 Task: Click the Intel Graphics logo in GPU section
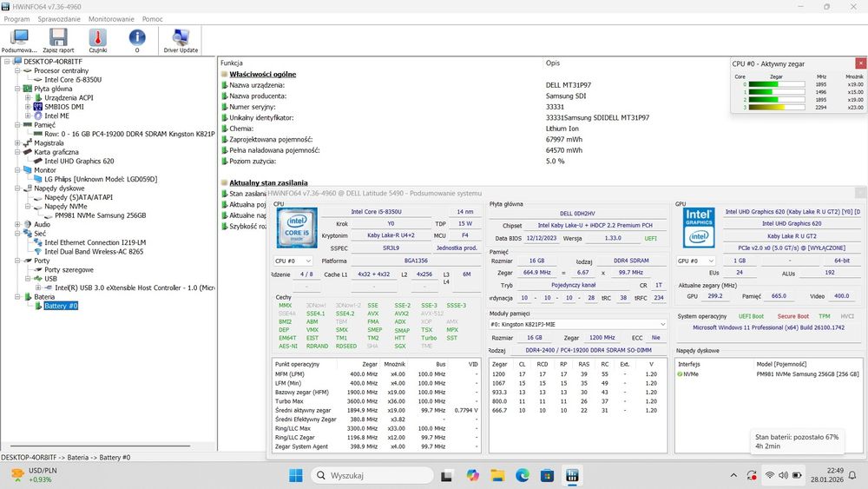click(x=699, y=228)
